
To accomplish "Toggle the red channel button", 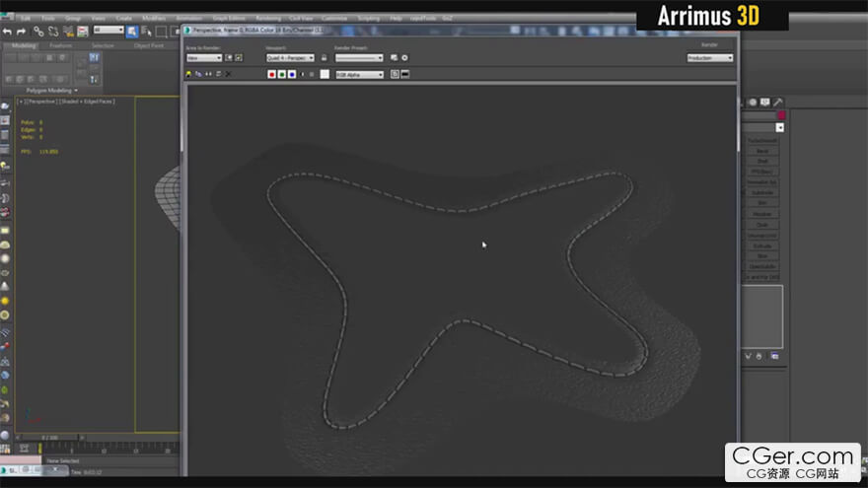I will 272,74.
